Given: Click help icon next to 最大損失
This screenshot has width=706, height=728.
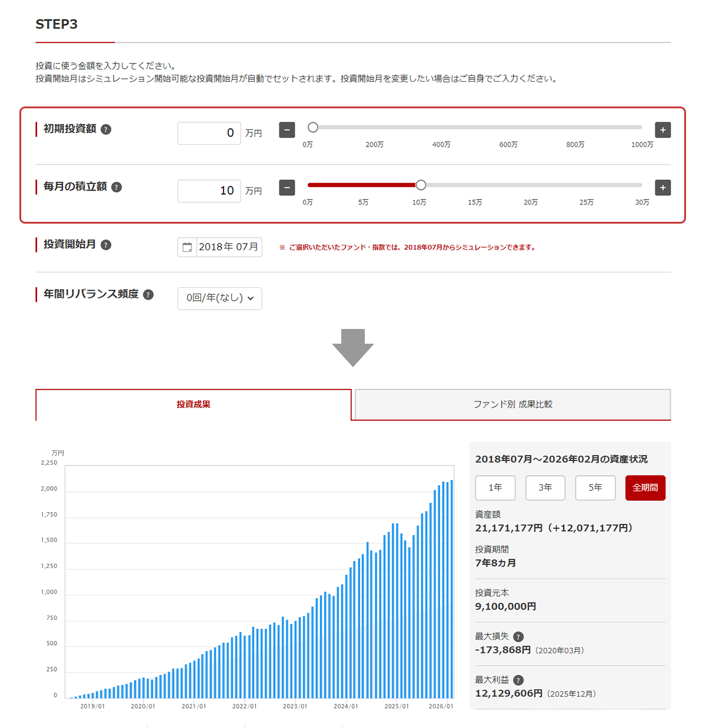Looking at the screenshot, I should [518, 637].
